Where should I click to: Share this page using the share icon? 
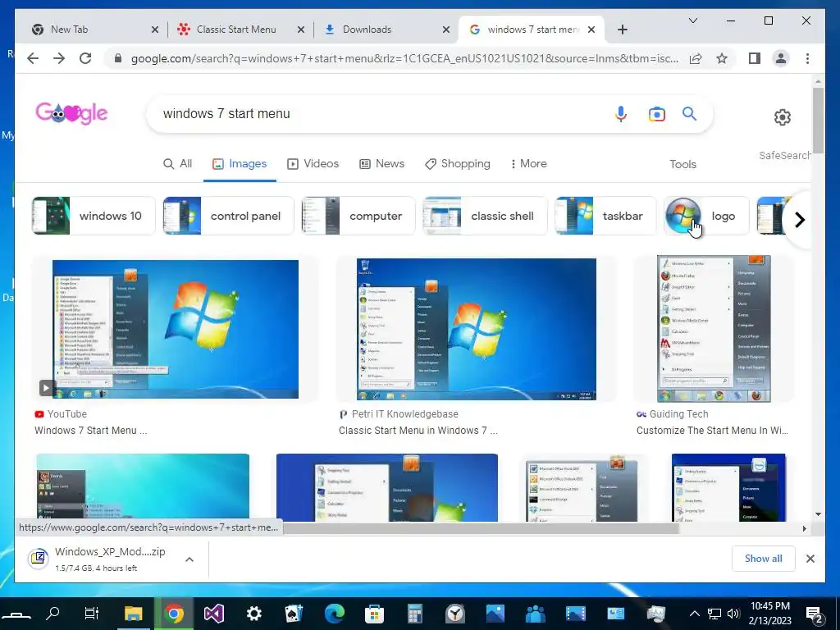(696, 58)
